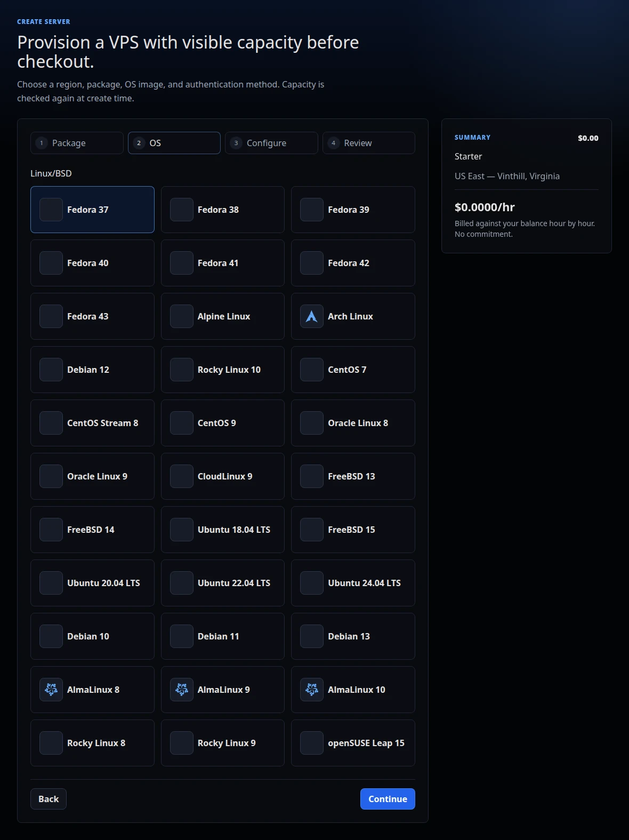Viewport: 629px width, 840px height.
Task: Select the FreeBSD 15 option
Action: click(353, 530)
